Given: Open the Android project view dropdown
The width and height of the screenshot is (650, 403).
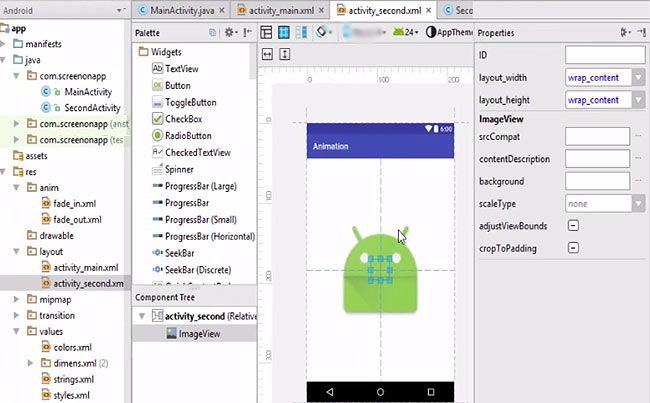Looking at the screenshot, I should [121, 10].
